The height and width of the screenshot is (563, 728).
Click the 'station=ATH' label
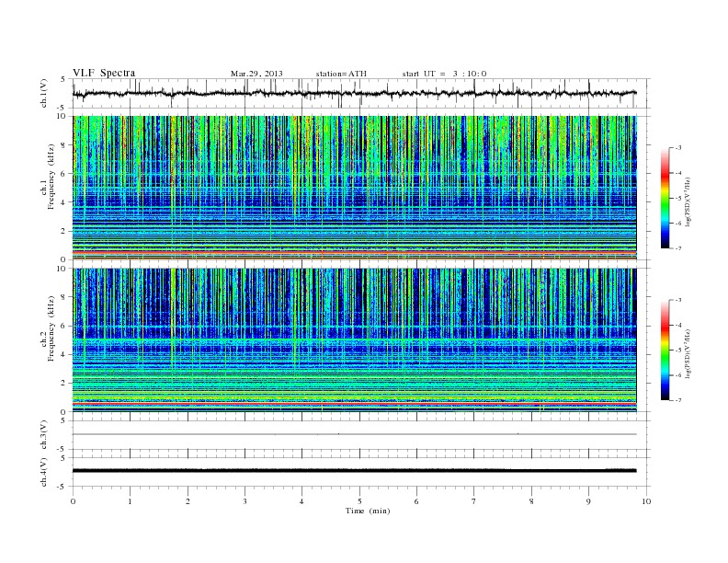coord(341,74)
